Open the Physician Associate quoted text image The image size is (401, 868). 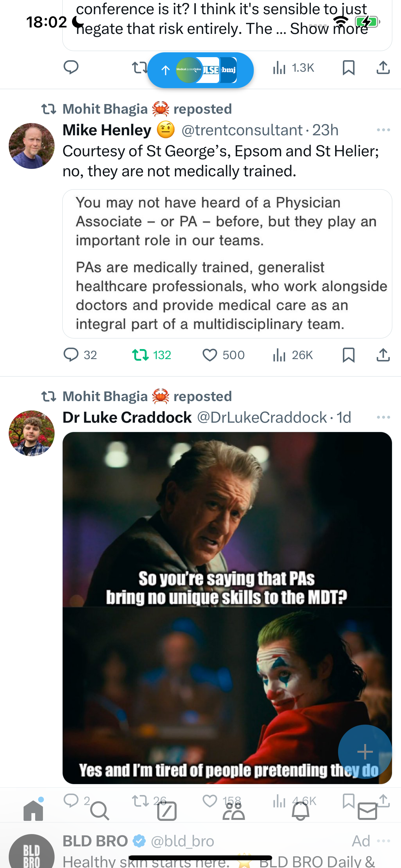227,263
